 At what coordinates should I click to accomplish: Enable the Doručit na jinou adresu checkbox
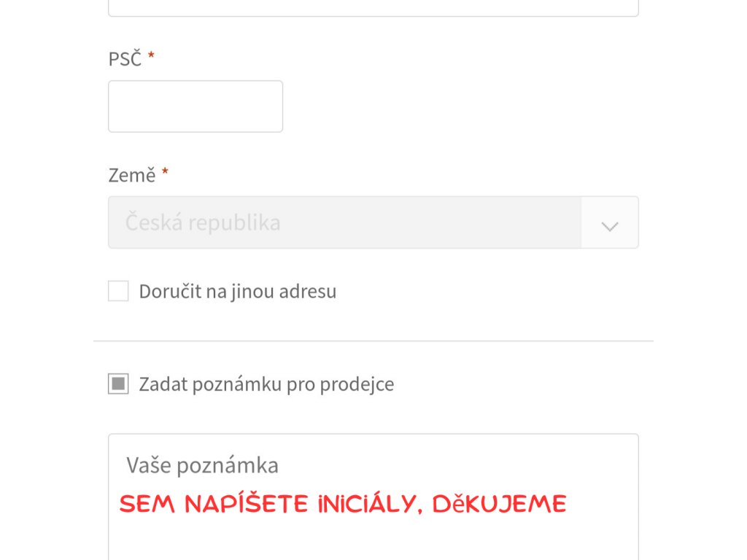point(118,291)
